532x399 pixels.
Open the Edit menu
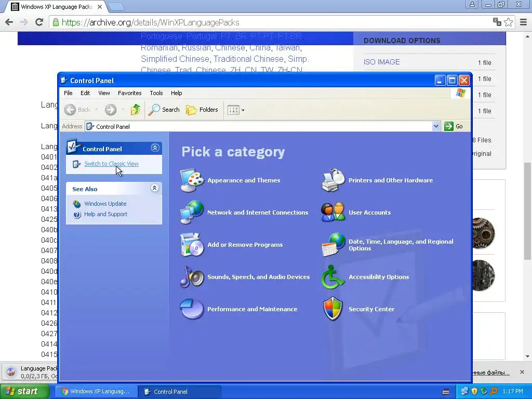(x=85, y=93)
